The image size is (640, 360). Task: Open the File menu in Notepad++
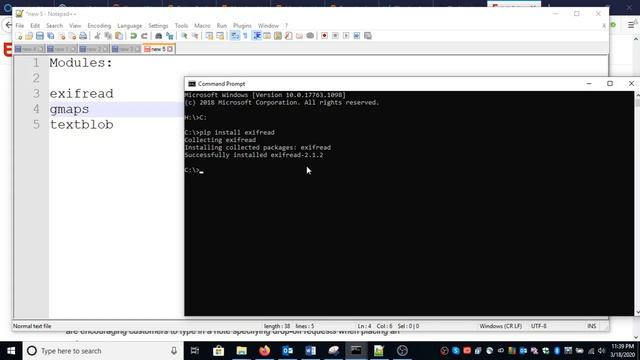click(x=20, y=26)
